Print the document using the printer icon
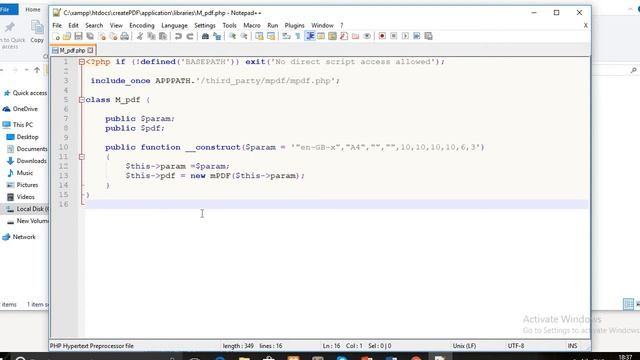The height and width of the screenshot is (360, 640). pyautogui.click(x=124, y=36)
